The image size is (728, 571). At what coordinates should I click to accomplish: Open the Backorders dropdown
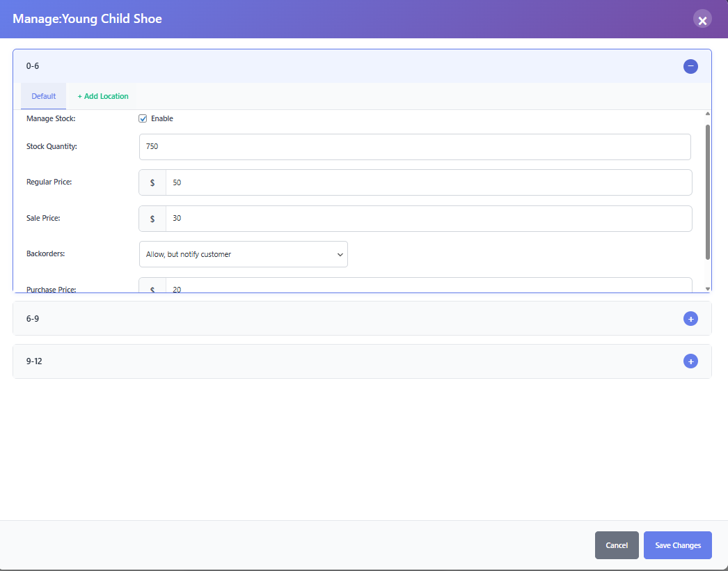[243, 254]
